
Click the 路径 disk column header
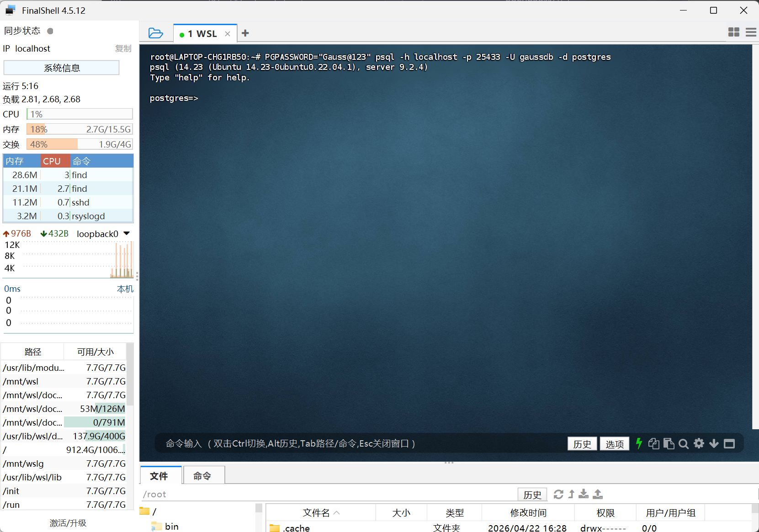(32, 352)
